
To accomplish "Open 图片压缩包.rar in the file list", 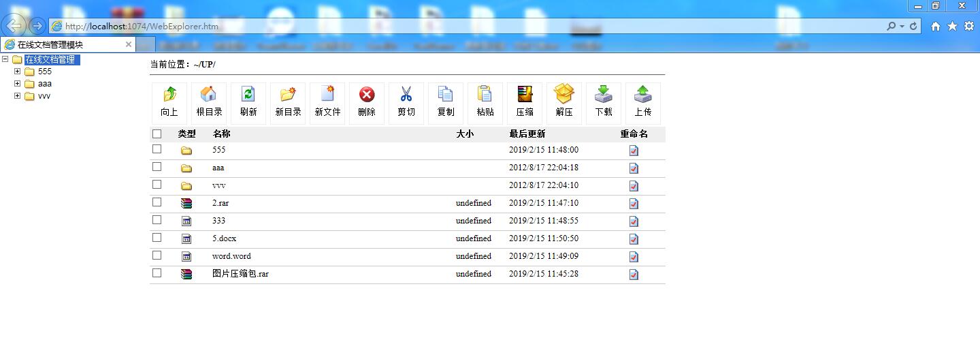I will click(240, 274).
